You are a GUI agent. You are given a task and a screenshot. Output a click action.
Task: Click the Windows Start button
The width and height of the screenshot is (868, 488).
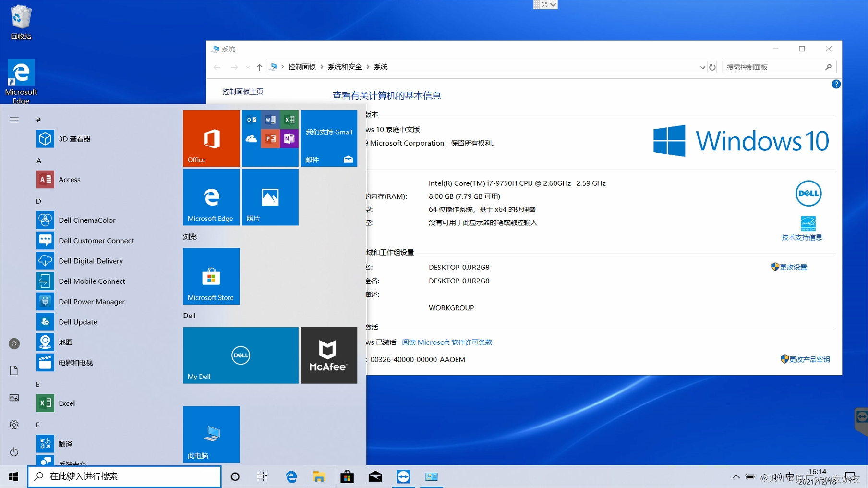pyautogui.click(x=13, y=476)
